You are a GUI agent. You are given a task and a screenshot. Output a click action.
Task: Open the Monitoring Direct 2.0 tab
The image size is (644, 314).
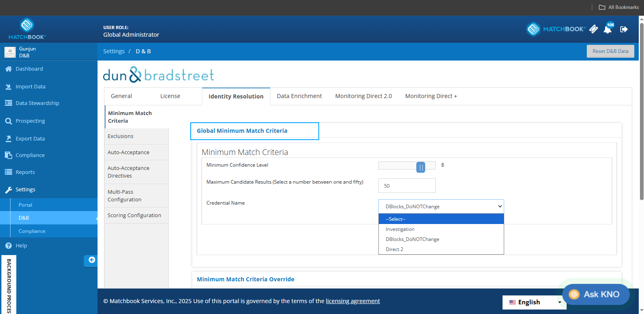click(364, 96)
